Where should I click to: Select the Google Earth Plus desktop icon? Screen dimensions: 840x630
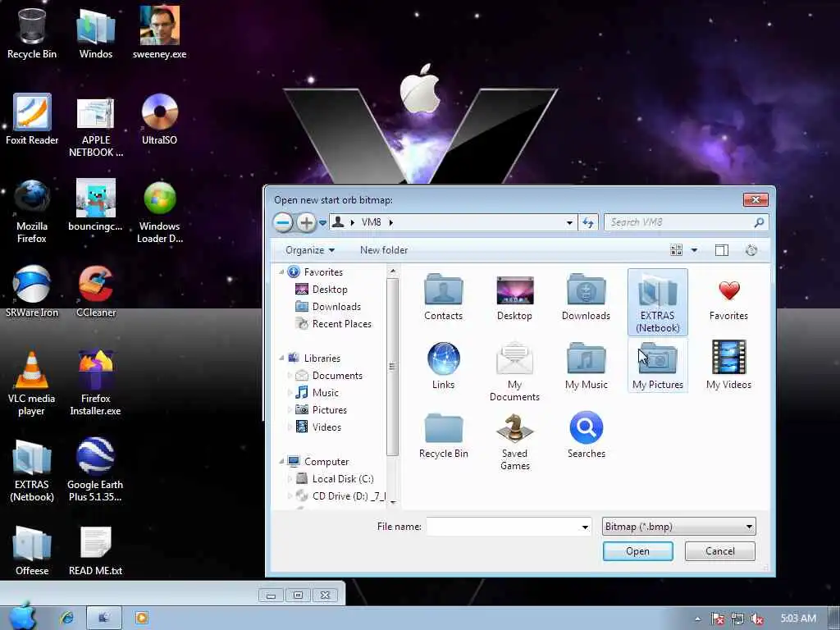pos(95,470)
